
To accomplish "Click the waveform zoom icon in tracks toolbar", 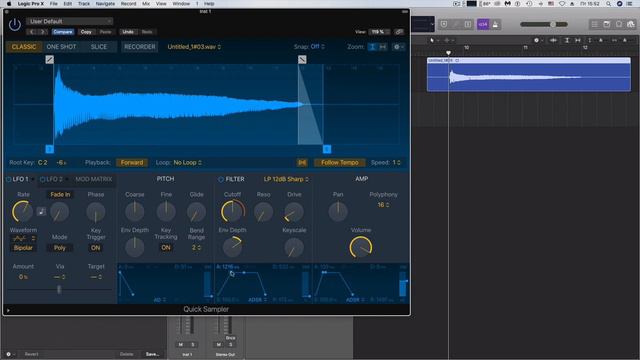I will [553, 40].
